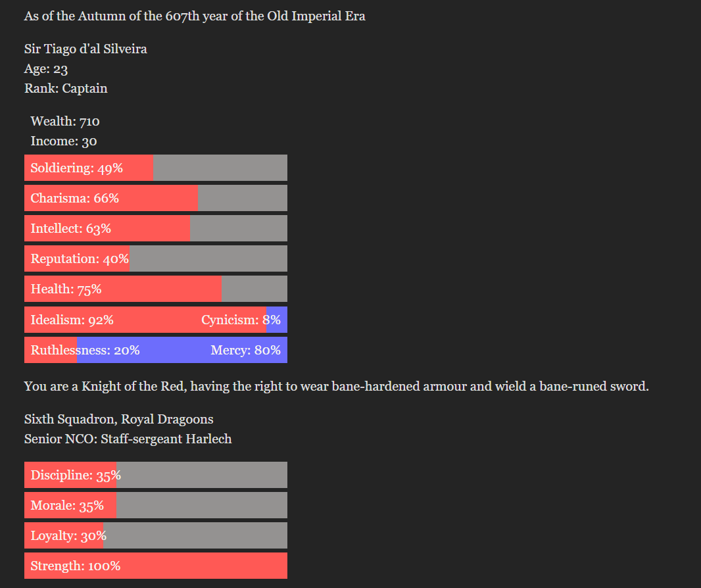Screen dimensions: 701x588
Task: Click the Rank: Captain line
Action: coord(66,88)
